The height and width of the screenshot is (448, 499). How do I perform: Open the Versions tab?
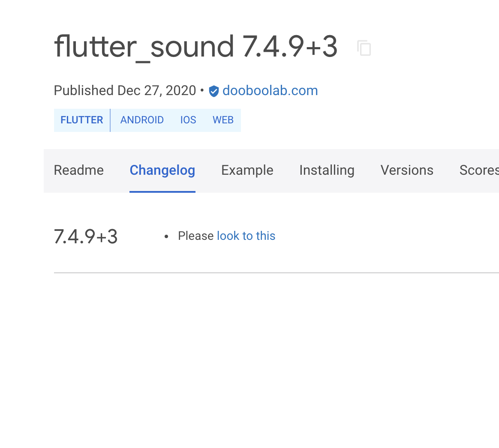[406, 170]
